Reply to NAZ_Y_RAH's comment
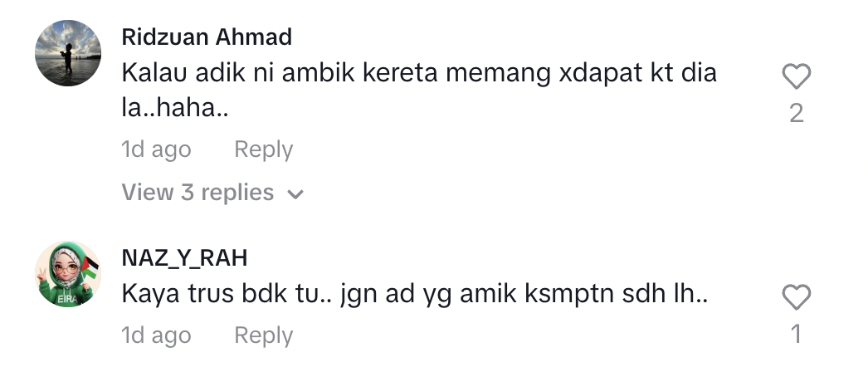The image size is (868, 367). (264, 335)
